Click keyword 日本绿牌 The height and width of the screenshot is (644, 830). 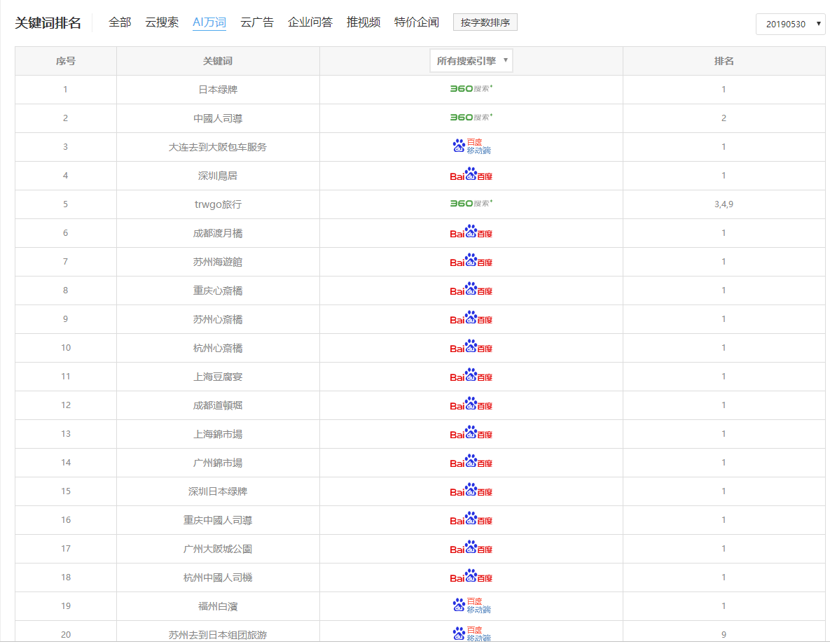[218, 90]
